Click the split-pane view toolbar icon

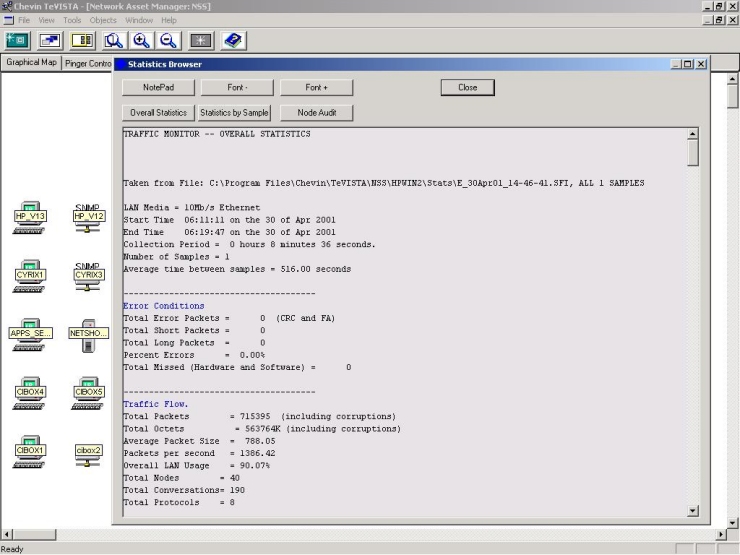(x=82, y=41)
